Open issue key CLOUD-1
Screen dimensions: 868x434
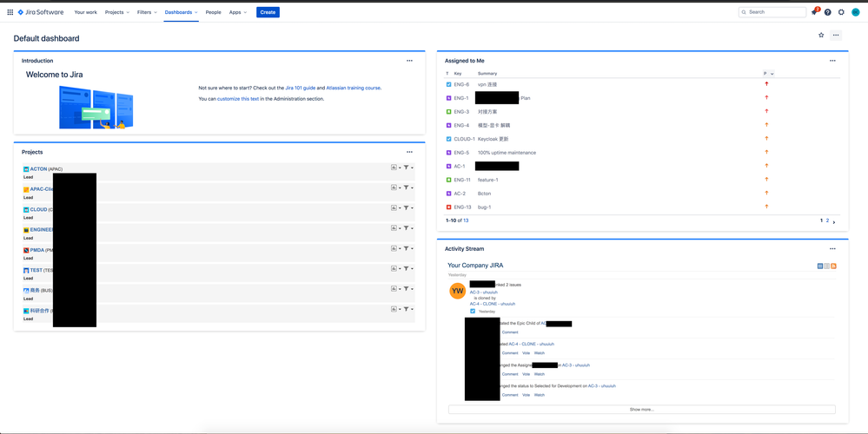pyautogui.click(x=465, y=139)
